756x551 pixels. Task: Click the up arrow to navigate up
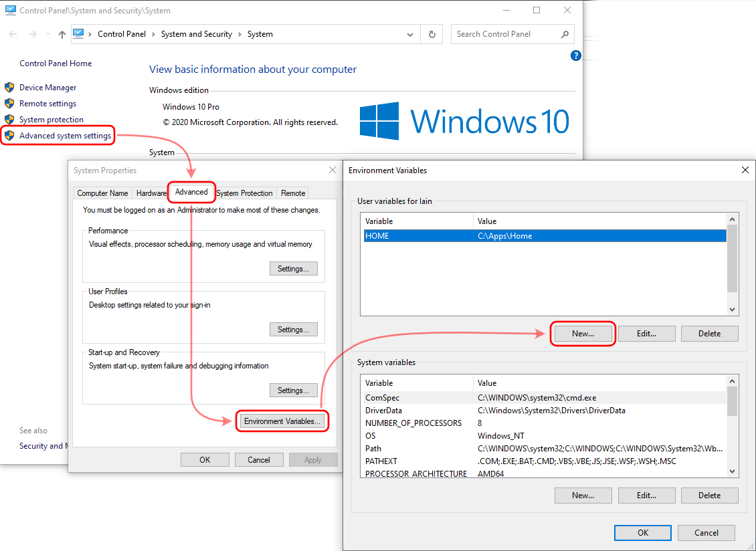pyautogui.click(x=62, y=34)
